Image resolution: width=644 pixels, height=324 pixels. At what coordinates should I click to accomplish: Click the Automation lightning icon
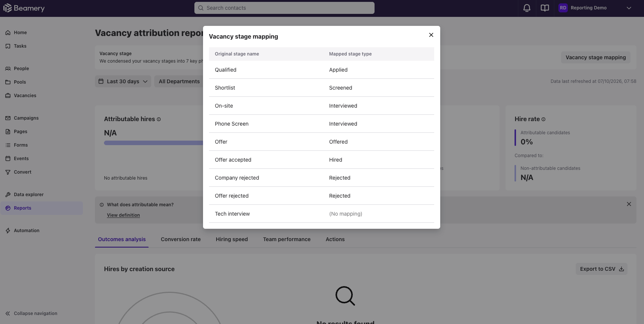[x=8, y=231]
